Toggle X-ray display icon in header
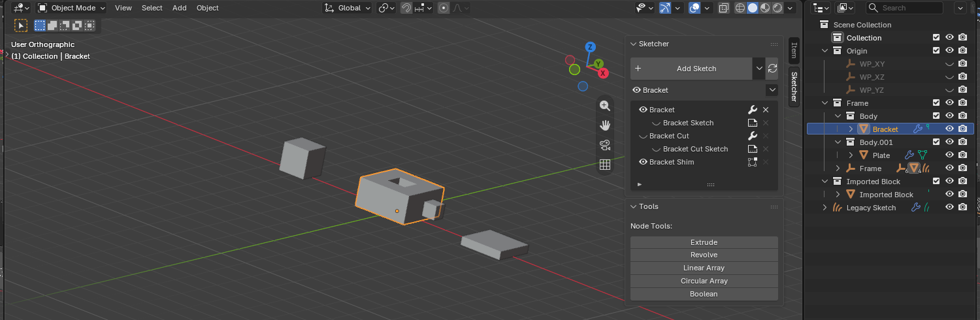The width and height of the screenshot is (980, 320). pos(723,8)
